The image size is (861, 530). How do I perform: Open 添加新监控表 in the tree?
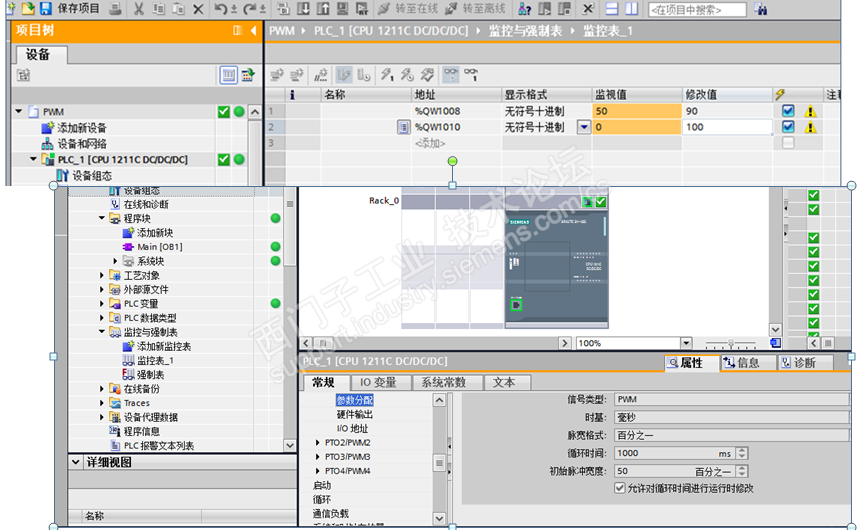[164, 347]
